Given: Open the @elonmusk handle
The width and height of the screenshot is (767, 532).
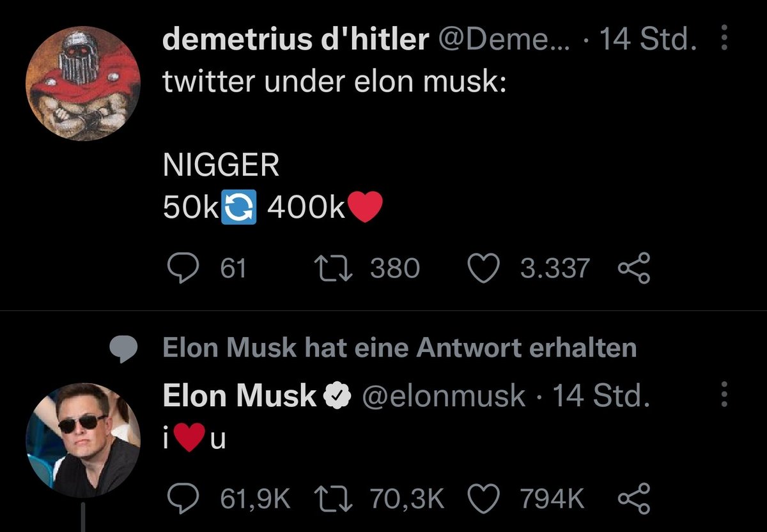Looking at the screenshot, I should click(x=444, y=397).
